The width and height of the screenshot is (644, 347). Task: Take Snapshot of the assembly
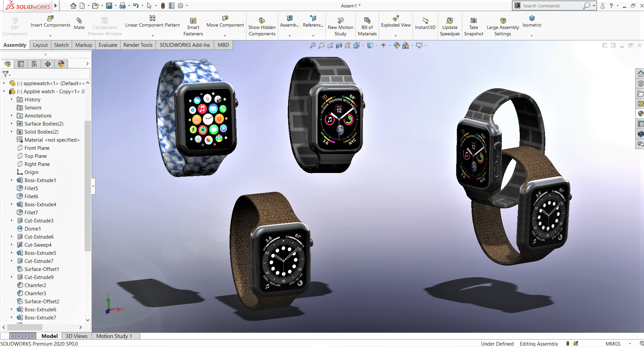[474, 27]
